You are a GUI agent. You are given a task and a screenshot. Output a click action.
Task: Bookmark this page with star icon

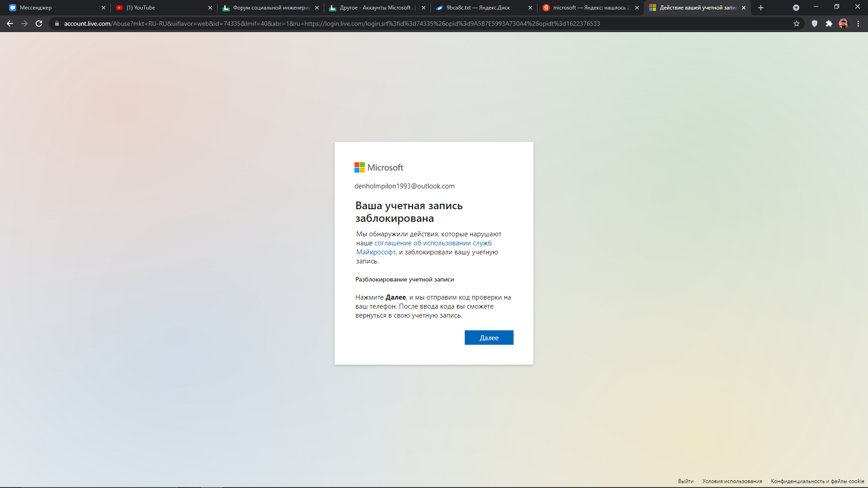tap(797, 23)
